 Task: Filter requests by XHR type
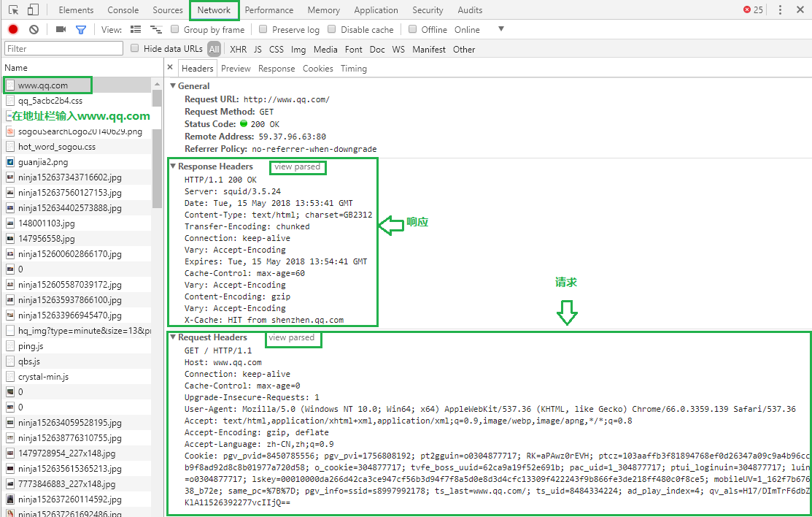(x=239, y=49)
